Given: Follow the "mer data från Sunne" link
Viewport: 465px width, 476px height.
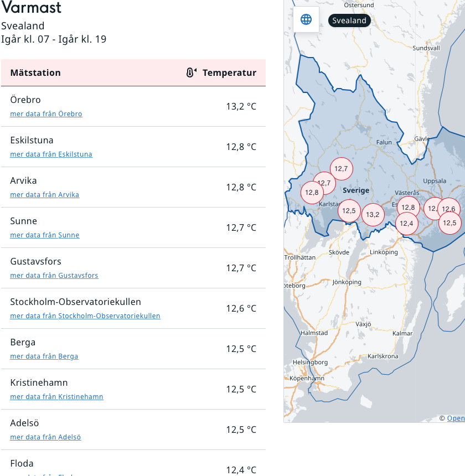Looking at the screenshot, I should click(44, 235).
